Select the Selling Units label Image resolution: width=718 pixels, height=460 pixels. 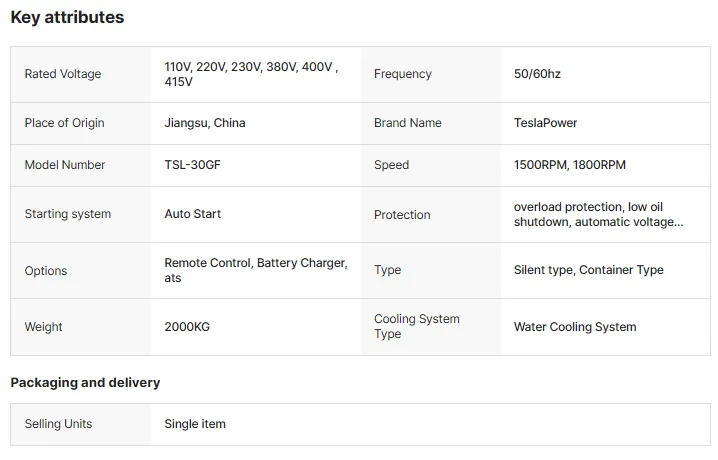(x=58, y=424)
